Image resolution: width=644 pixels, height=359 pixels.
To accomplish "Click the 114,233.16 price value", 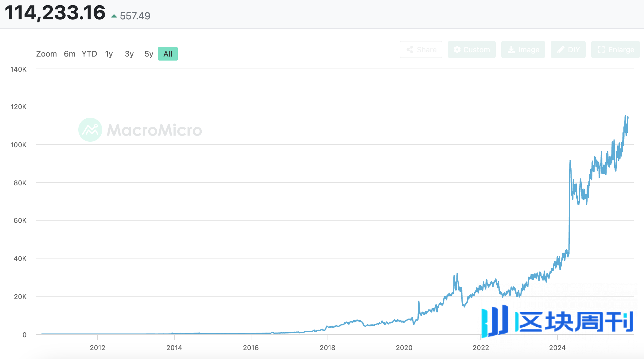I will [x=55, y=13].
